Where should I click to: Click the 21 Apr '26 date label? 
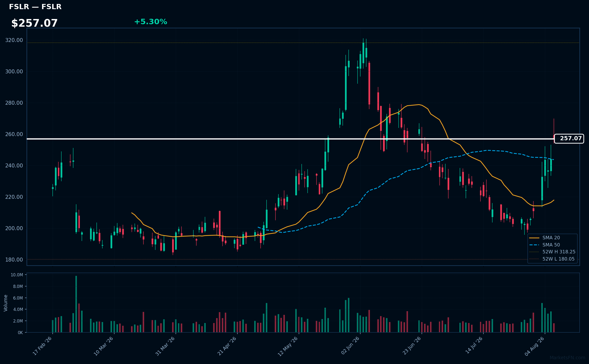pyautogui.click(x=227, y=346)
